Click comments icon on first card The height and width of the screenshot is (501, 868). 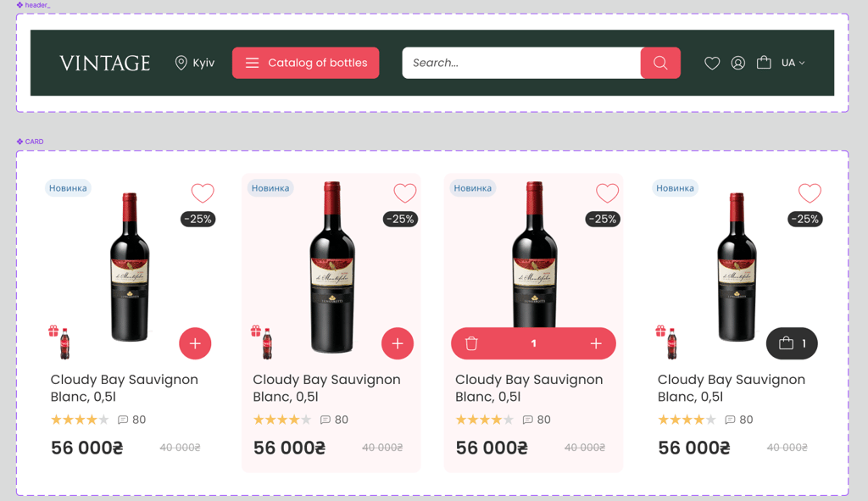123,420
